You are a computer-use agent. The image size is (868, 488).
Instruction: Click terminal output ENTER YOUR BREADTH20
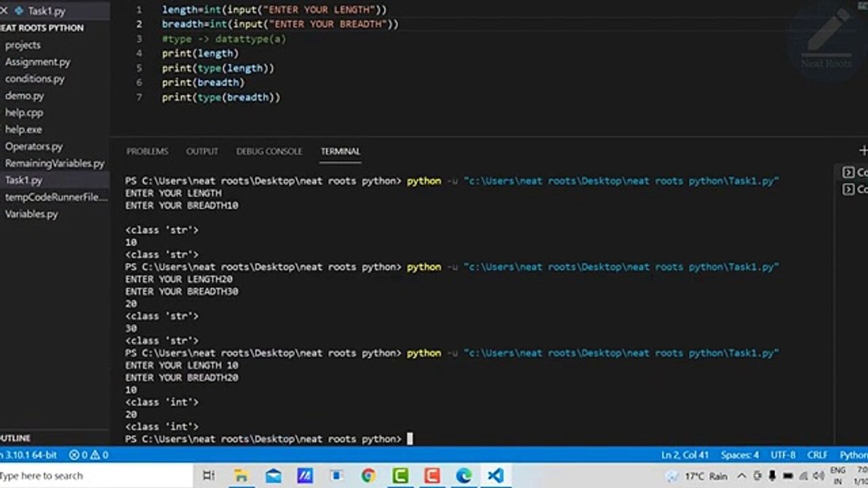[181, 378]
